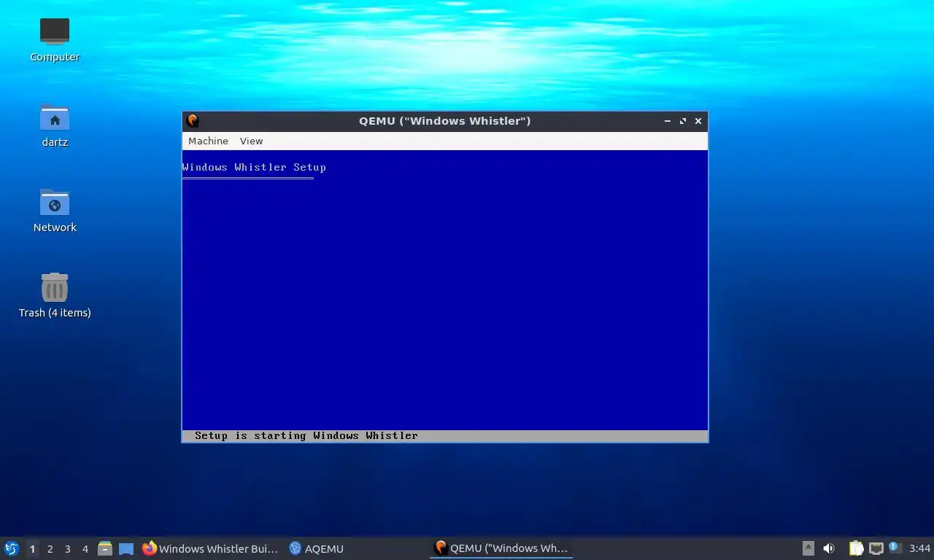
Task: Switch to workspace 4
Action: pos(85,548)
